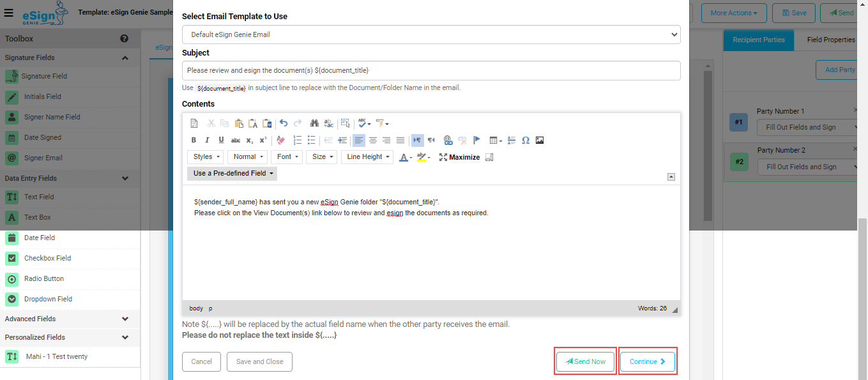Click the Show Blocks icon

click(x=490, y=157)
